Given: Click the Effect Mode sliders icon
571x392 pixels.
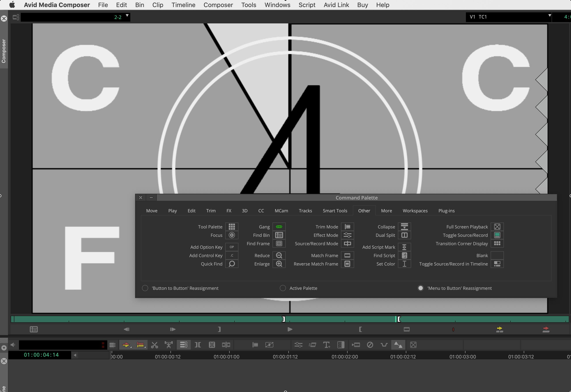Looking at the screenshot, I should (347, 235).
